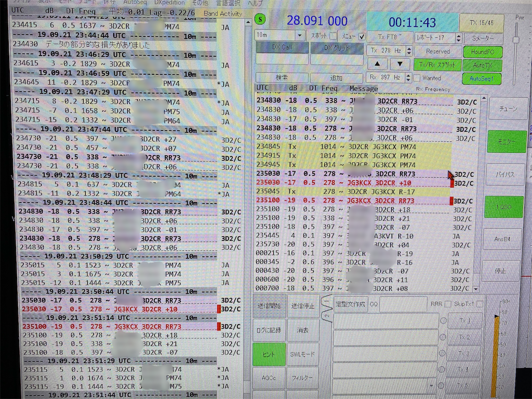Toggle the SkipTx1 checkbox
532x399 pixels.
click(480, 304)
